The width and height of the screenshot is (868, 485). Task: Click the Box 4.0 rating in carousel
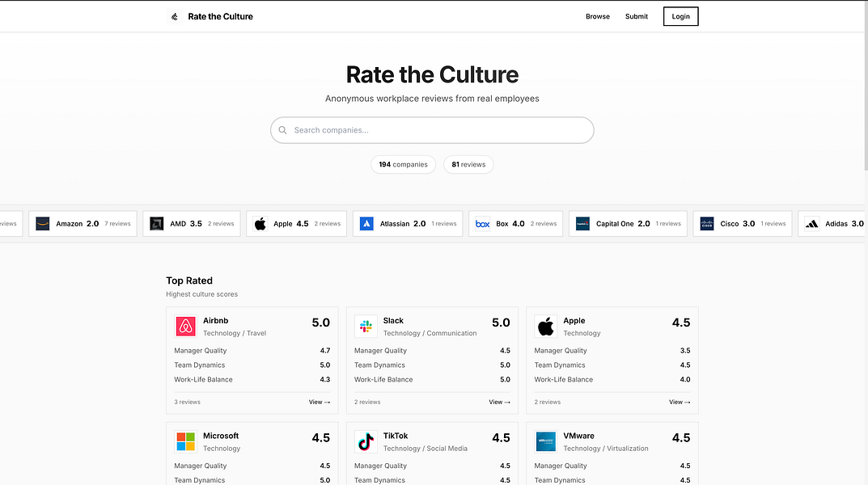519,223
